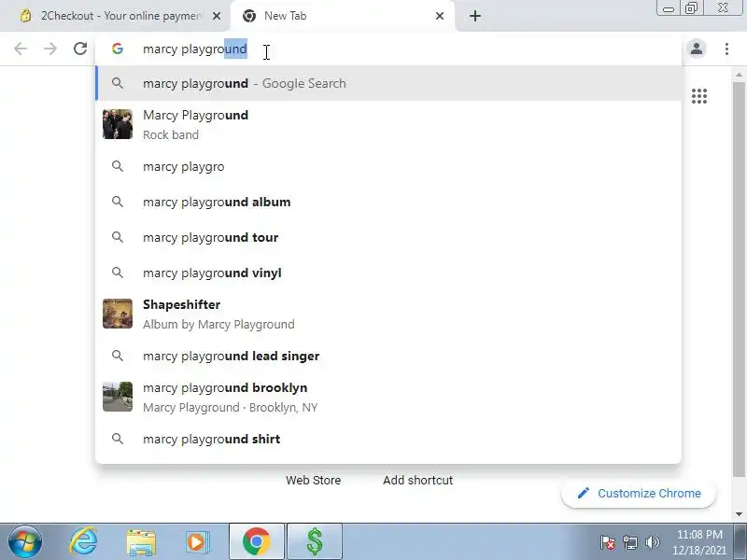Select 'marcy playground brooklyn' suggestion

(388, 397)
